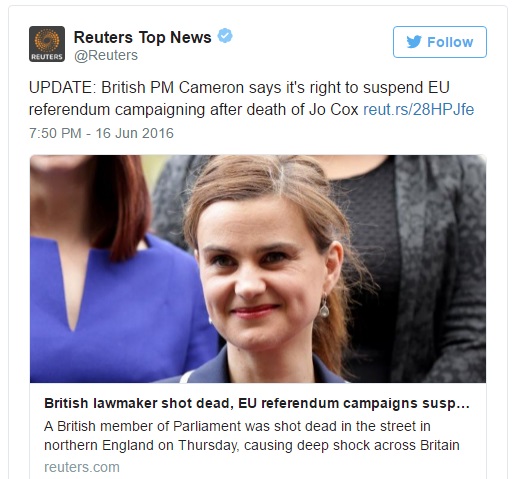
Task: Click the Twitter bird icon in Follow button
Action: click(x=414, y=42)
